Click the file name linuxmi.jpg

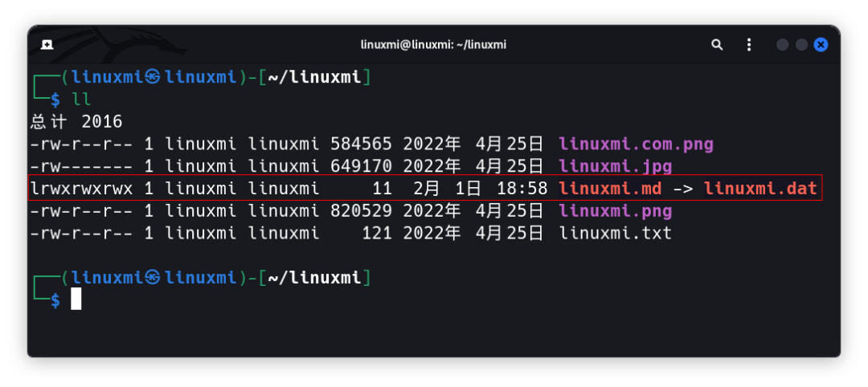coord(616,166)
